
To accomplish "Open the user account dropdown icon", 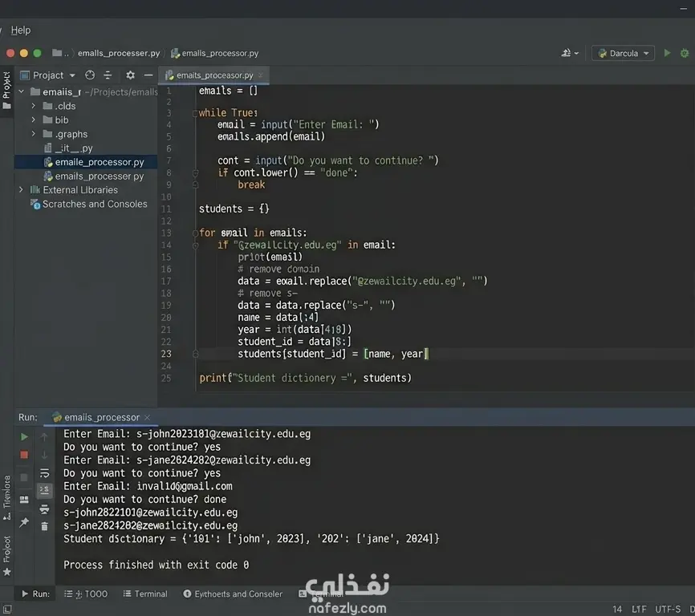I will tap(570, 53).
